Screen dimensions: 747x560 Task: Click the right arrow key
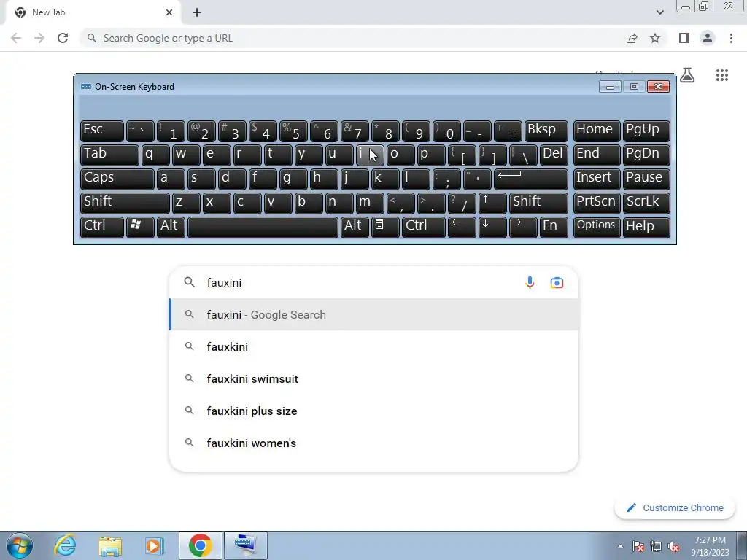(x=522, y=227)
